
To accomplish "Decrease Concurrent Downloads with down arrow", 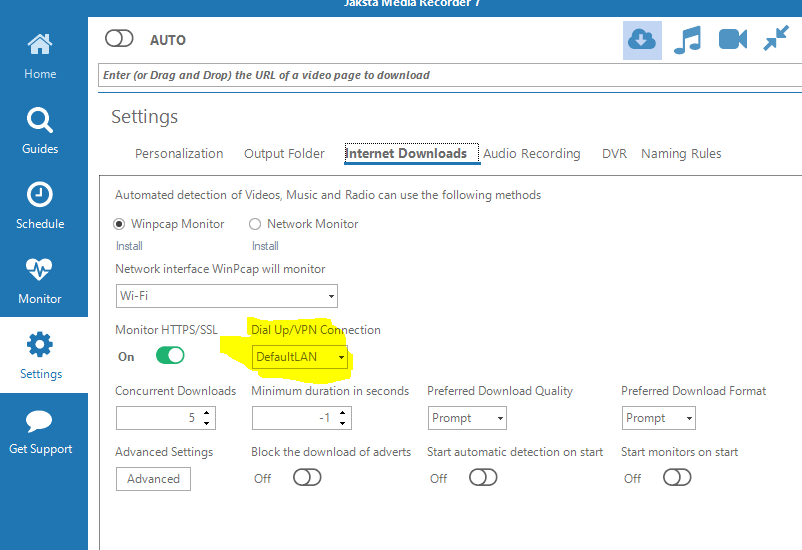I will click(207, 424).
